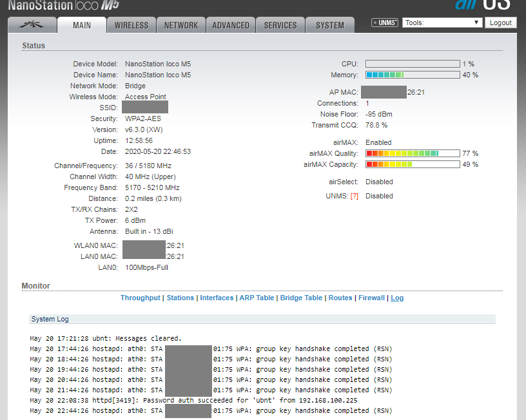This screenshot has height=420, width=526.
Task: Show the Bridge Table
Action: (x=301, y=298)
